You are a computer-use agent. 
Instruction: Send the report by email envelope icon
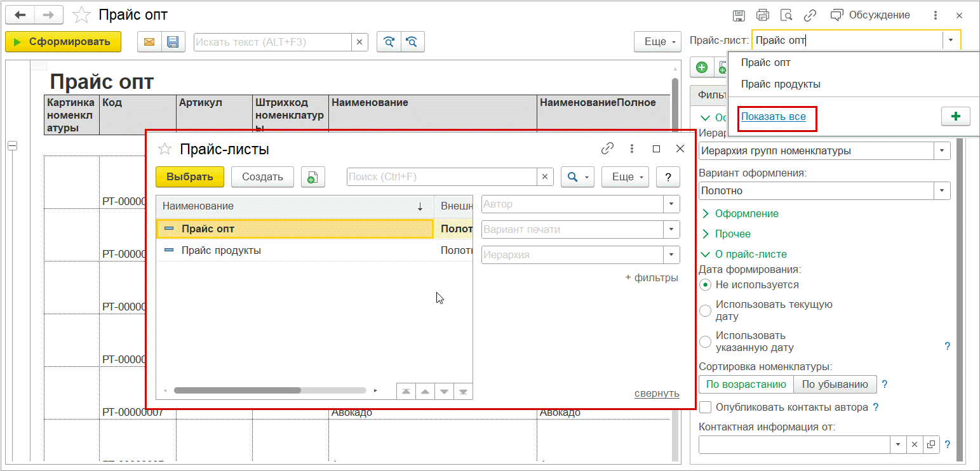pyautogui.click(x=149, y=42)
